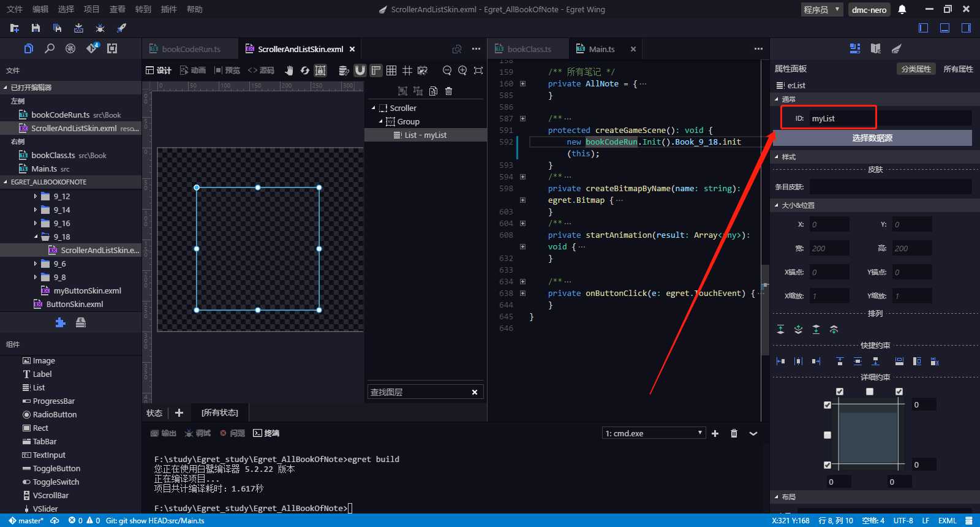The height and width of the screenshot is (527, 980).
Task: Toggle the left-side bottom constraint checkbox
Action: (827, 465)
